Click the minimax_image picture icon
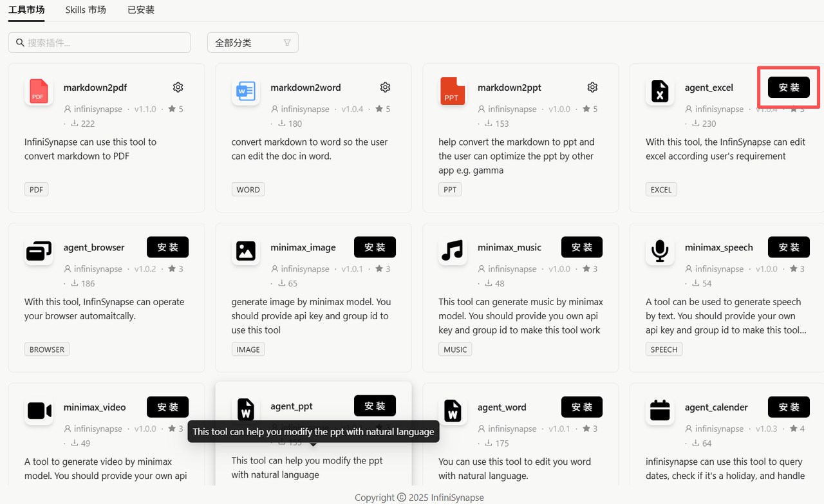 coord(245,251)
